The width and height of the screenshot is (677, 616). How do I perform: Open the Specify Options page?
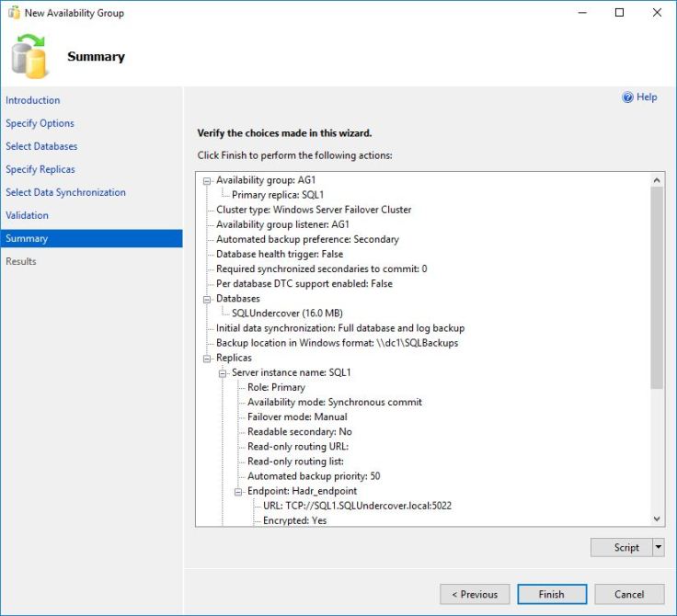pos(40,123)
